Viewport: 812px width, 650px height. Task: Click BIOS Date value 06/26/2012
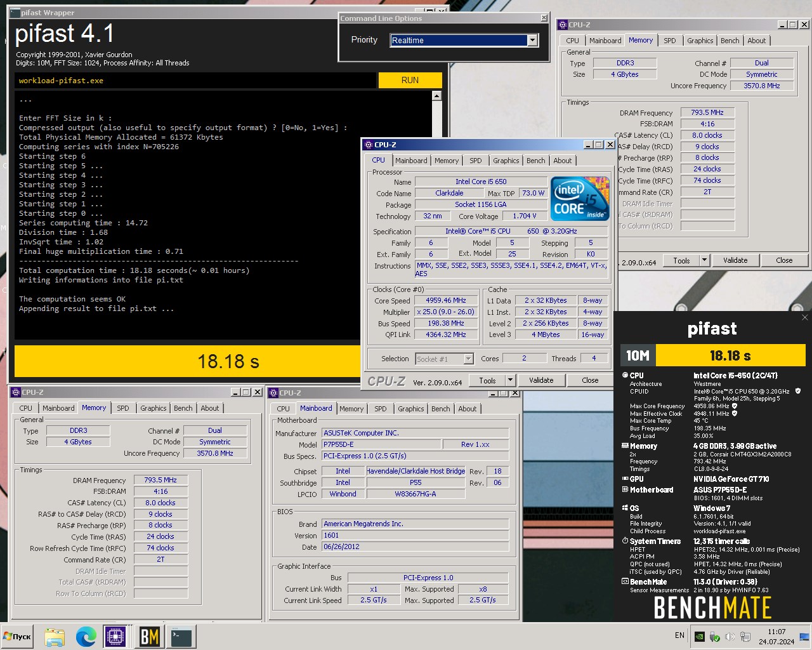(x=416, y=547)
